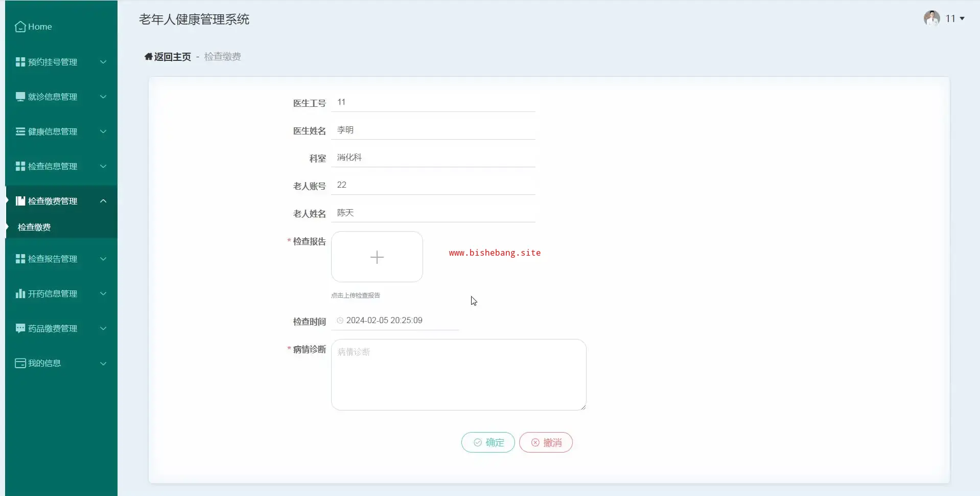Open the 检查信息管理 menu label
This screenshot has height=496, width=980.
(x=53, y=166)
